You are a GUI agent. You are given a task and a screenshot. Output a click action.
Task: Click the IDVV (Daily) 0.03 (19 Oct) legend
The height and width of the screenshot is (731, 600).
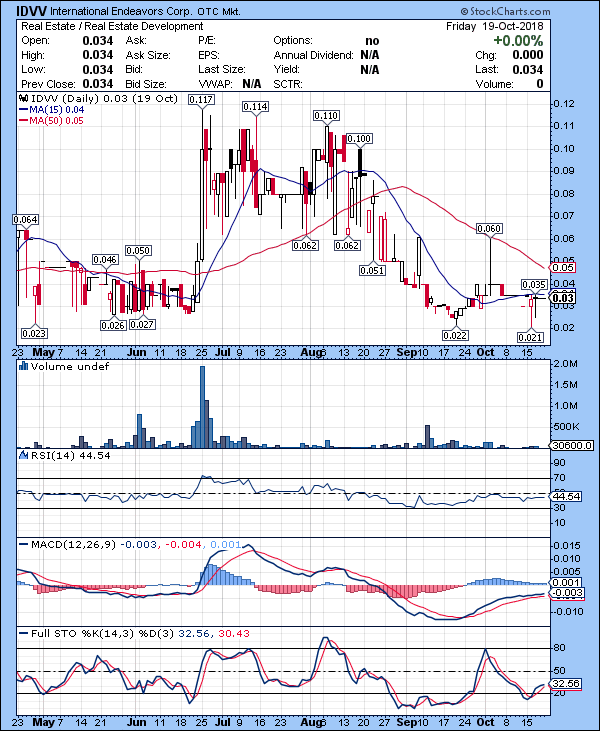[x=104, y=98]
